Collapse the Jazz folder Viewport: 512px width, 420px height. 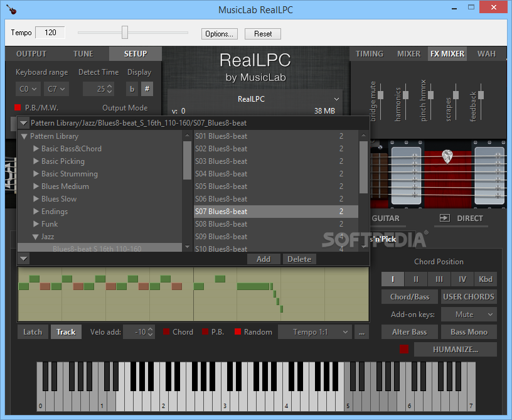[x=36, y=237]
